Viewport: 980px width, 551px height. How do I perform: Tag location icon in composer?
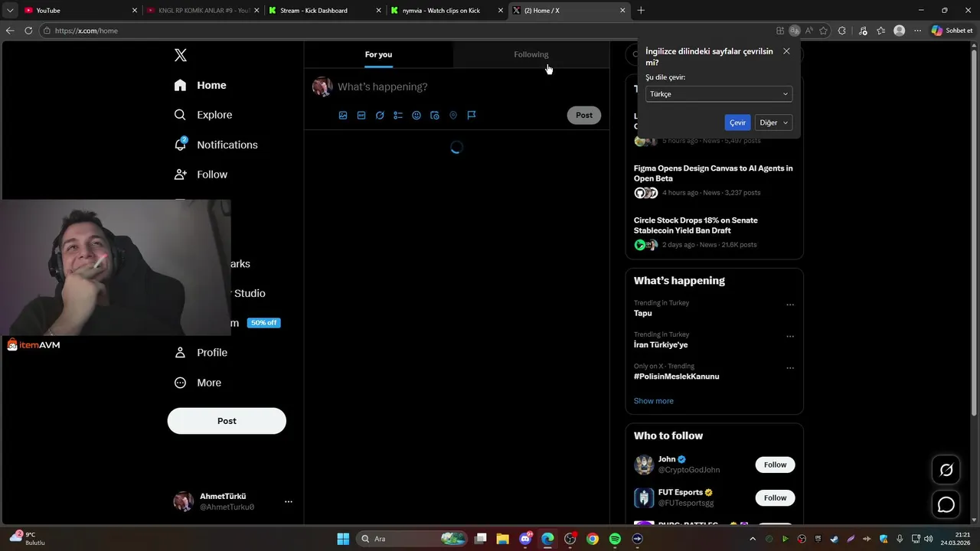pos(453,116)
